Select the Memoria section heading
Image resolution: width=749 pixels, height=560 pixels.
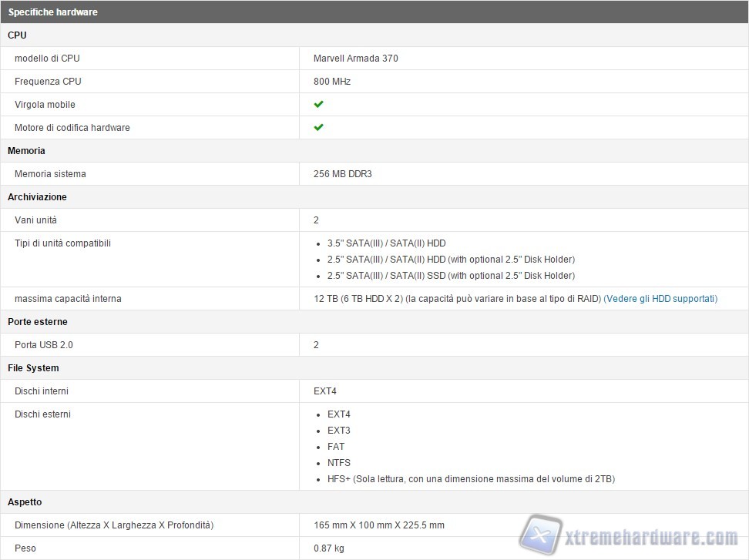click(26, 151)
